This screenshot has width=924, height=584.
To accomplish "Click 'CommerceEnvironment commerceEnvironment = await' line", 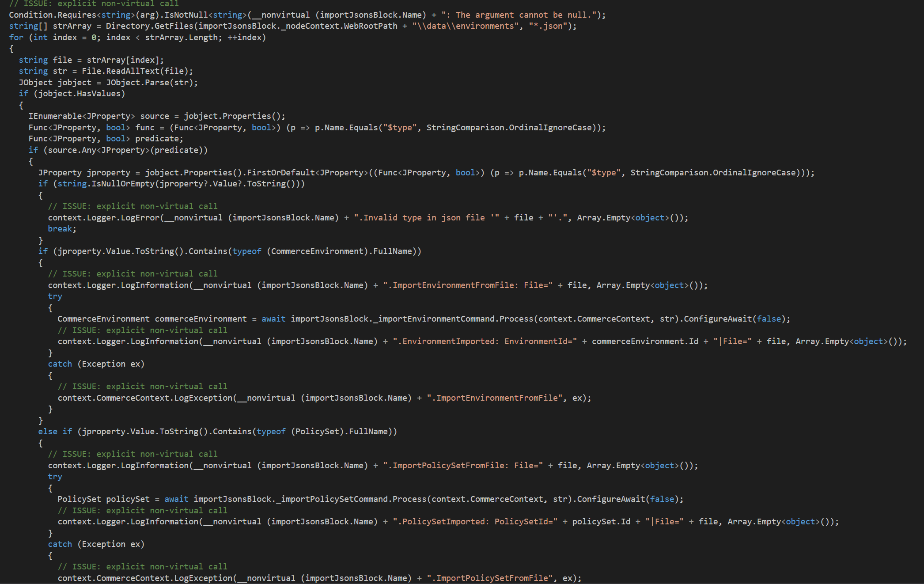I will (424, 319).
